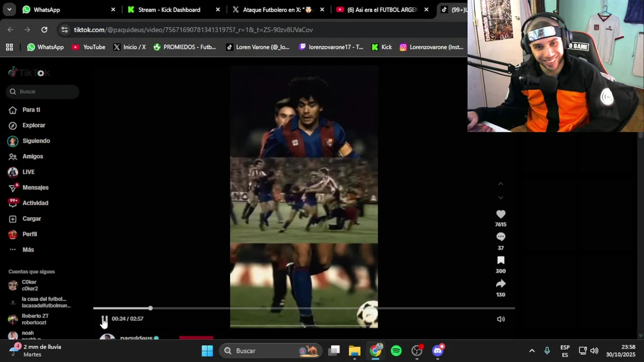
Task: Open File Explorer from the taskbar
Action: (x=355, y=351)
